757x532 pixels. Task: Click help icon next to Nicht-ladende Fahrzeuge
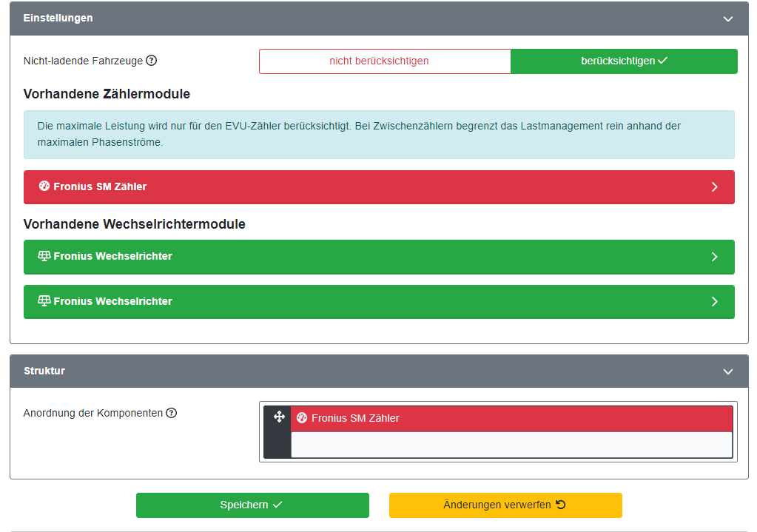(151, 61)
